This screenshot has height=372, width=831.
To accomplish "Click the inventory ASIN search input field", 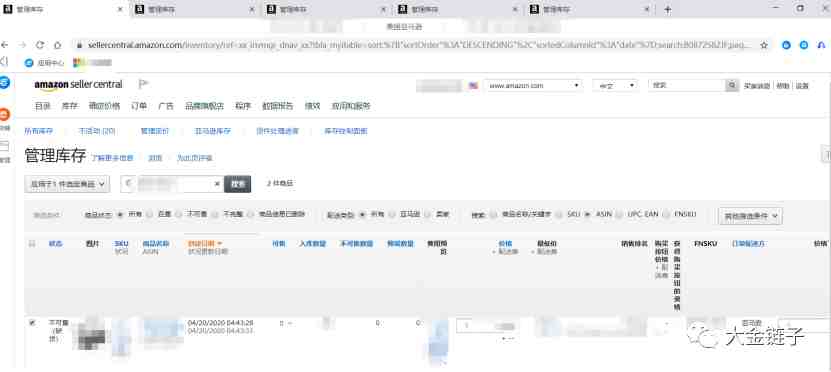I will tap(172, 184).
